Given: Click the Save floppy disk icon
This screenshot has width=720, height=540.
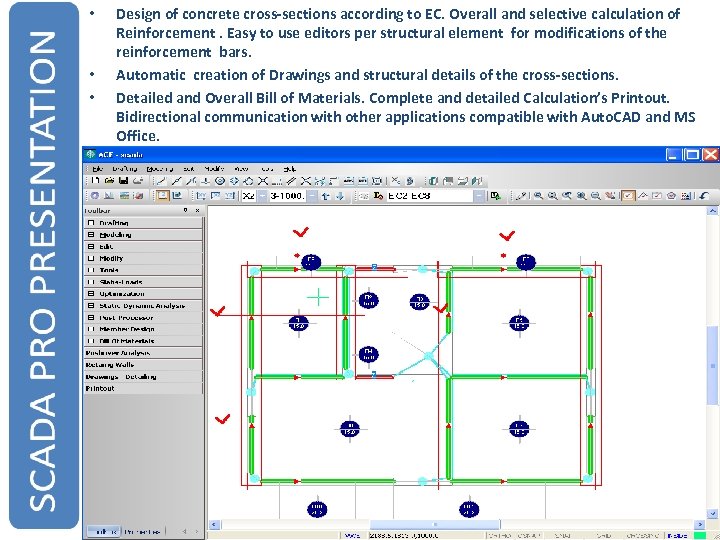Looking at the screenshot, I should 123,180.
